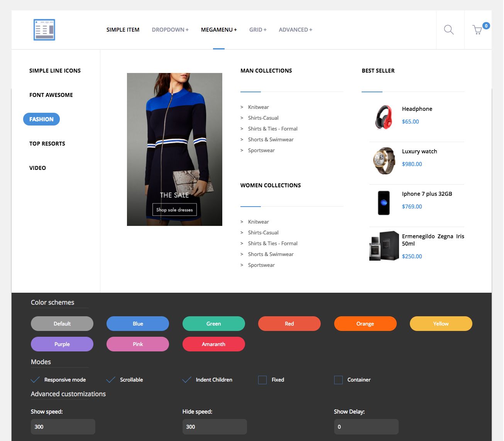Click the $980.00 watch price
The image size is (504, 441).
412,164
